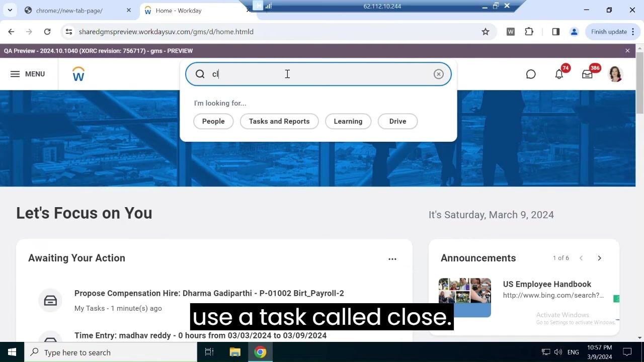This screenshot has width=644, height=362.
Task: Reload the page in Chrome
Action: [47, 32]
